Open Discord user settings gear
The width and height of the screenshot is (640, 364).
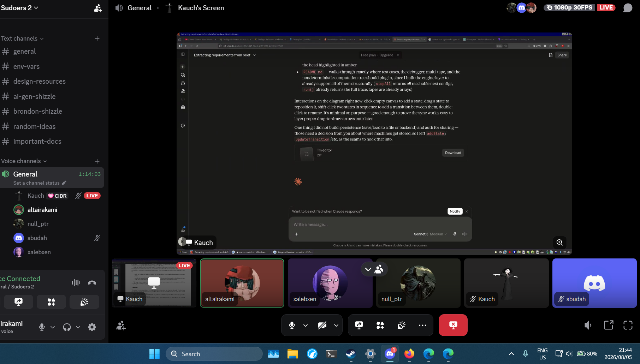[x=92, y=327]
